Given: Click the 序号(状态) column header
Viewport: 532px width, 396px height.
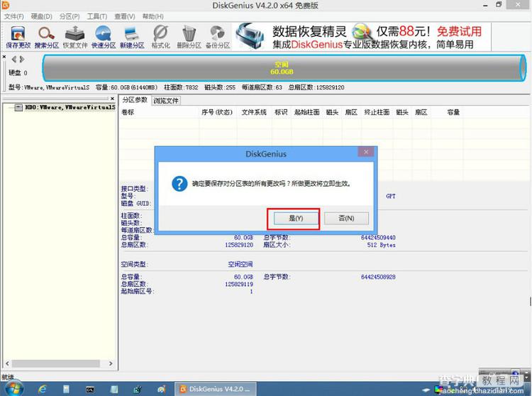Looking at the screenshot, I should coord(217,112).
